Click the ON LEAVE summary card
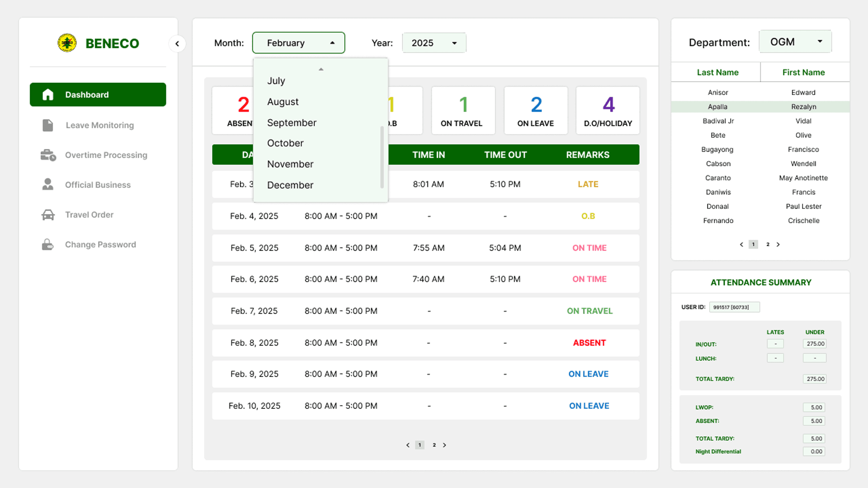Image resolution: width=868 pixels, height=488 pixels. pos(536,111)
